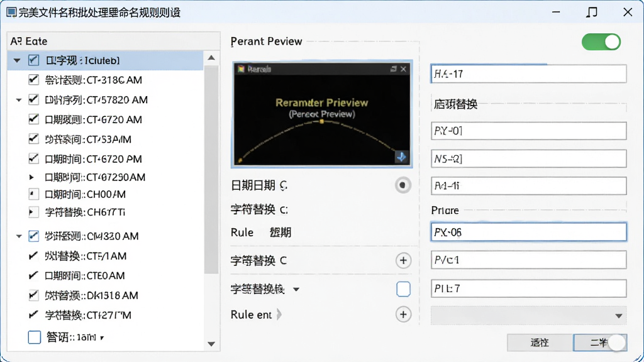Click the Reramder Prieview thumbnail
Screen dimensions: 644x362
(321, 114)
